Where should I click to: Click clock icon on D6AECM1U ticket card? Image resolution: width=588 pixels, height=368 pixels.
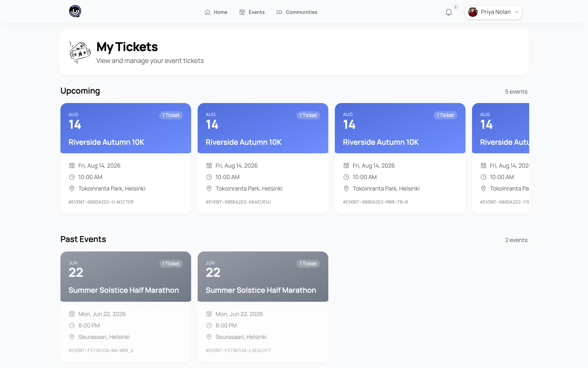click(x=209, y=177)
